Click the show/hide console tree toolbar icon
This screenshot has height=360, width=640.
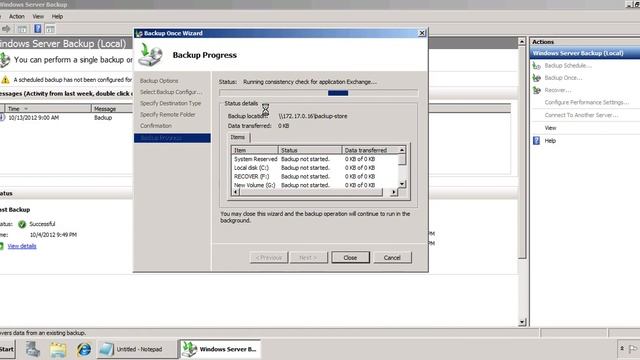pos(22,29)
